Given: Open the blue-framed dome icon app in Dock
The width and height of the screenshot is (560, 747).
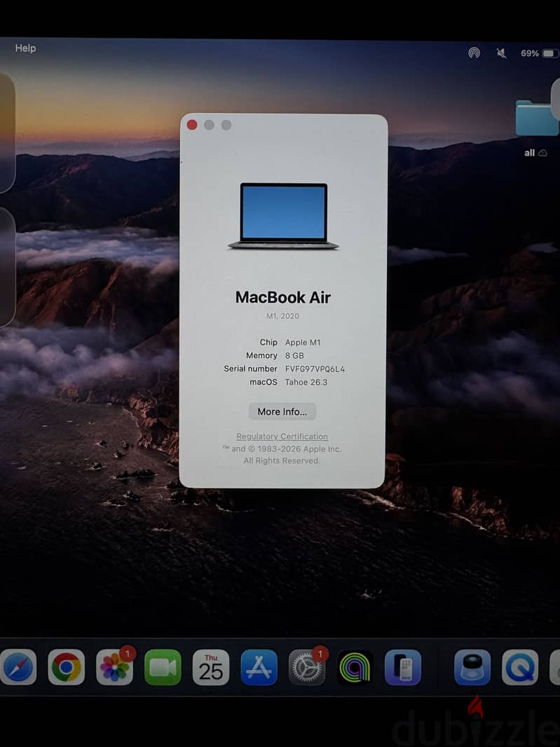Looking at the screenshot, I should (x=472, y=667).
